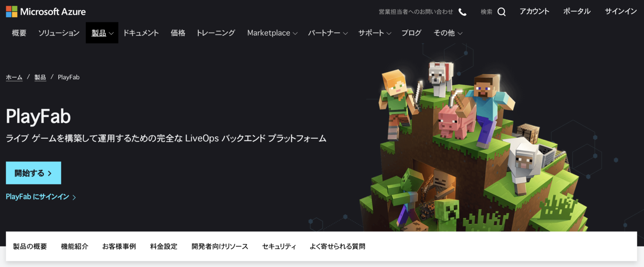Open ブログ in the navigation bar
The height and width of the screenshot is (267, 644).
pos(411,33)
